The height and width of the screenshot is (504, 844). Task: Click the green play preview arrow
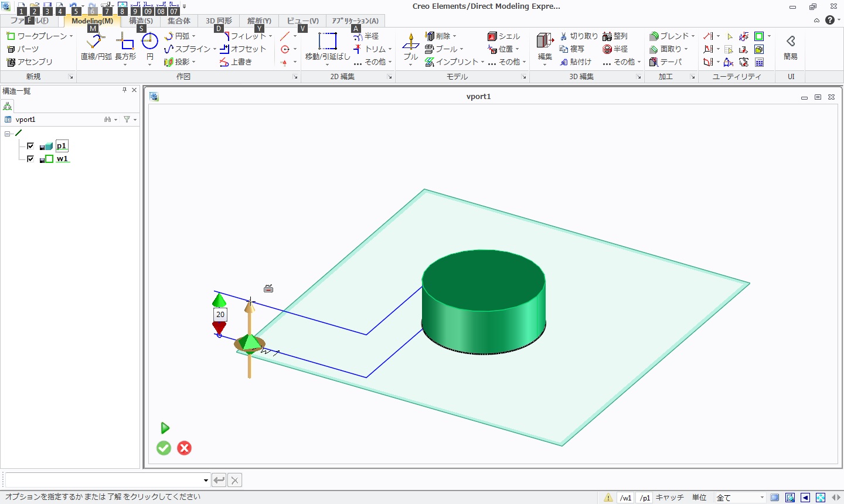165,428
